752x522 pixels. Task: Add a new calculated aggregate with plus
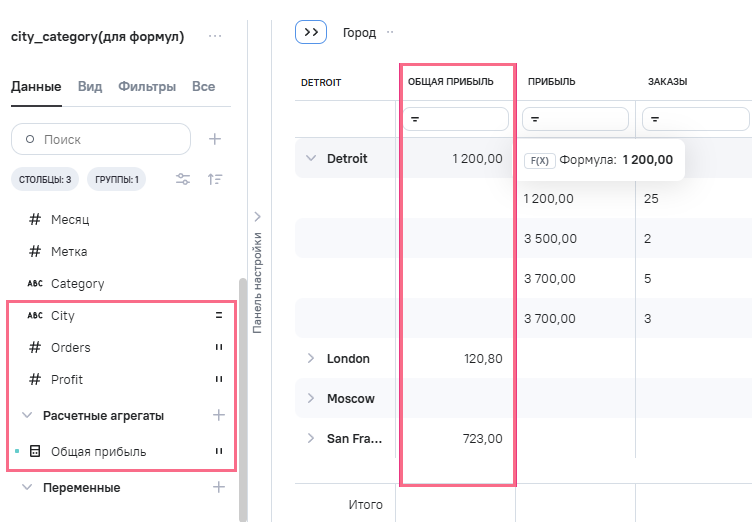click(x=219, y=415)
